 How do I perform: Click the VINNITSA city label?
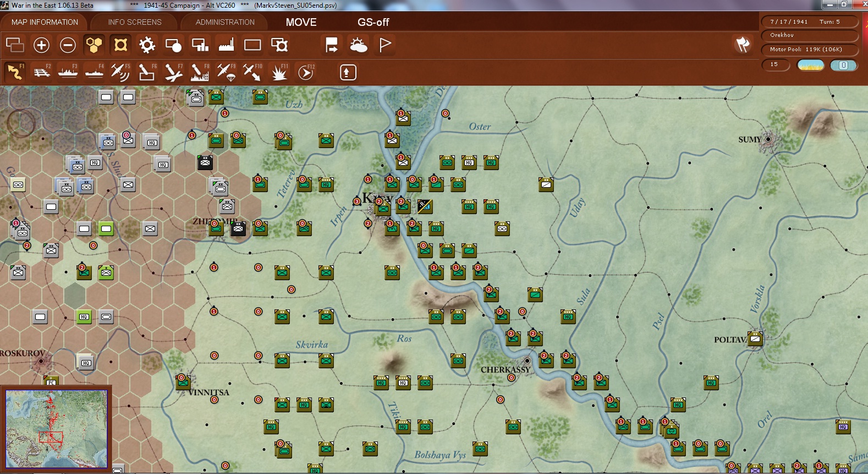click(x=208, y=393)
